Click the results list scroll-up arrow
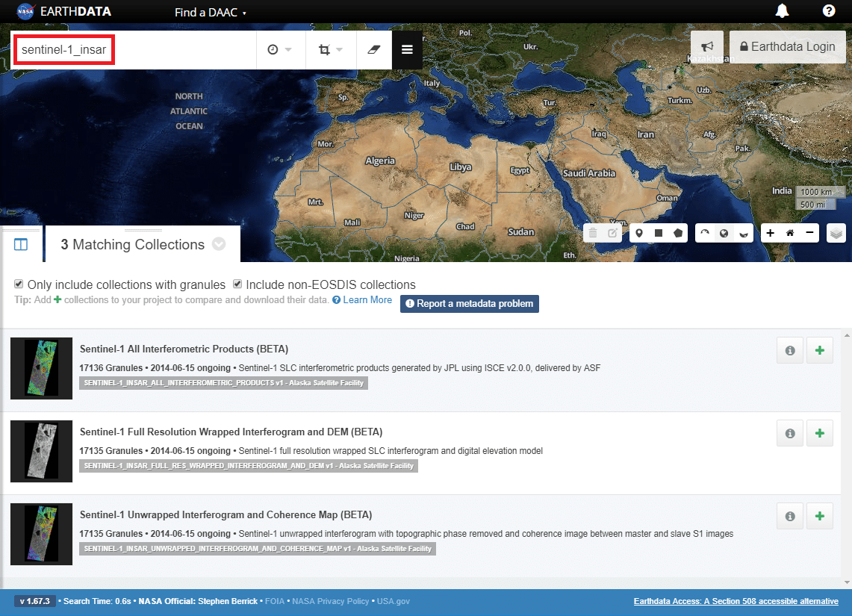 click(x=847, y=335)
